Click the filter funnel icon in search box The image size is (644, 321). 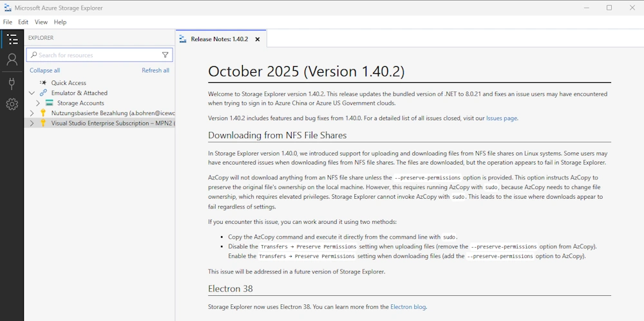166,55
